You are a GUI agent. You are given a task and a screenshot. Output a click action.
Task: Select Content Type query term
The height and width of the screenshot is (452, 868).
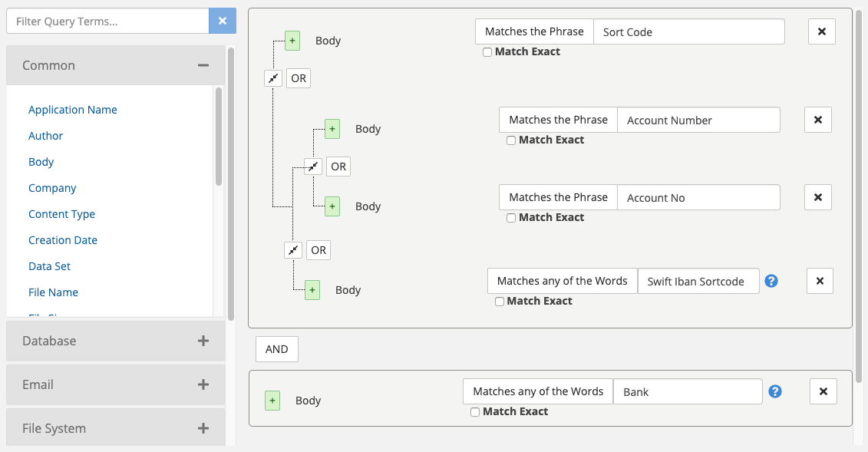point(61,214)
